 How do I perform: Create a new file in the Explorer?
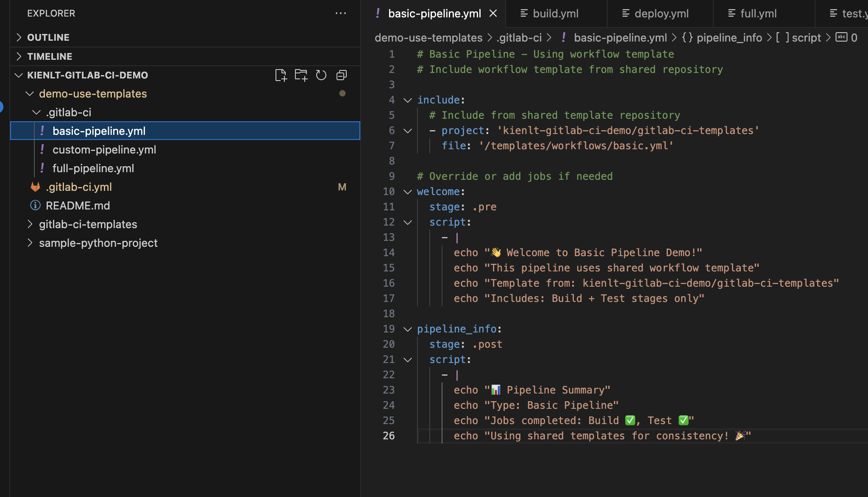point(281,75)
